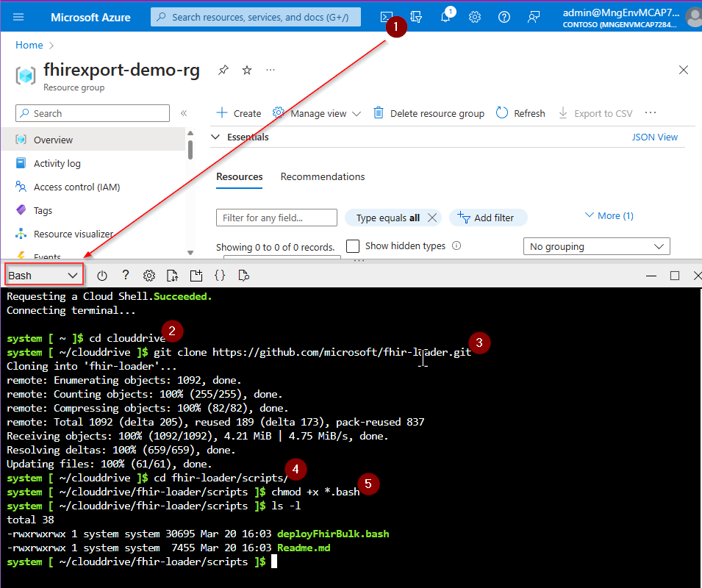Add resource group to favorites star
The image size is (702, 588).
point(247,71)
